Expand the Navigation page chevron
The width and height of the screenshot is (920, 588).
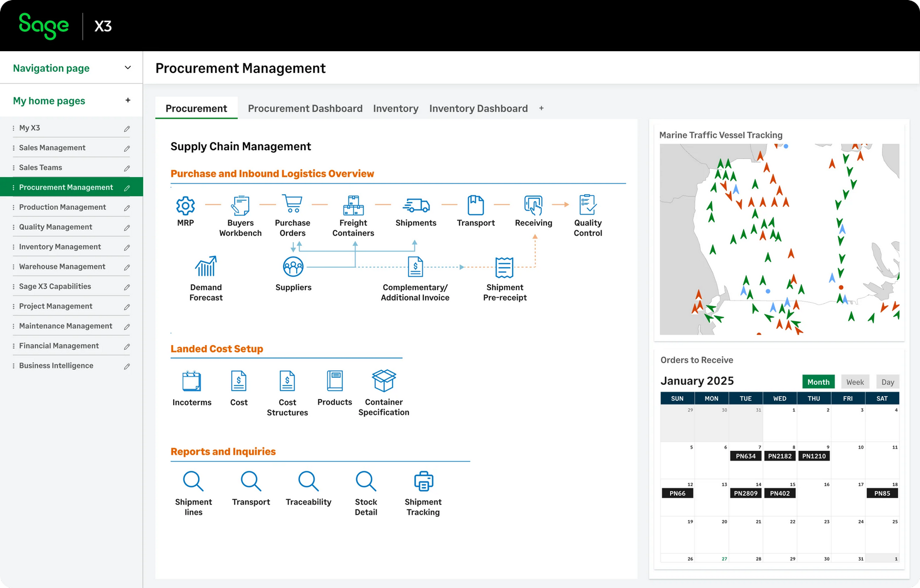(128, 68)
